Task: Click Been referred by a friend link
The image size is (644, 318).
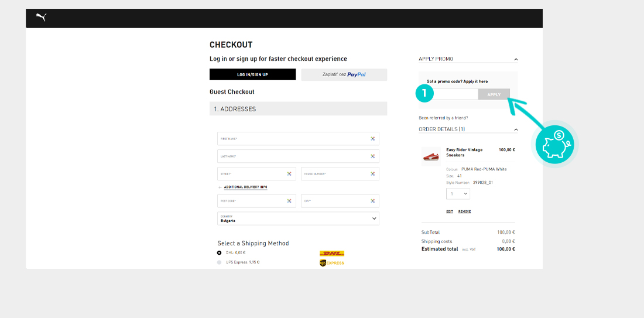Action: point(443,118)
